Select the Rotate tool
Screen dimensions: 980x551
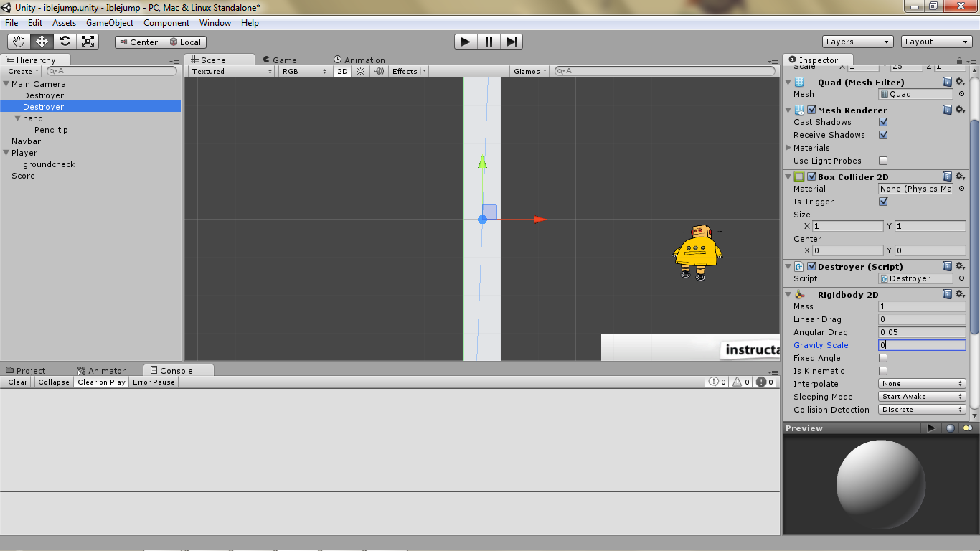(65, 42)
